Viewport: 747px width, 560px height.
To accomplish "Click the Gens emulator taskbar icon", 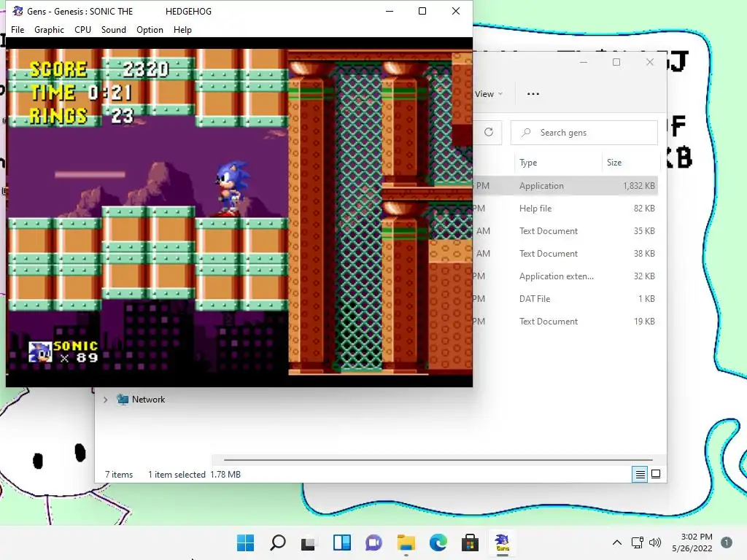I will point(502,542).
